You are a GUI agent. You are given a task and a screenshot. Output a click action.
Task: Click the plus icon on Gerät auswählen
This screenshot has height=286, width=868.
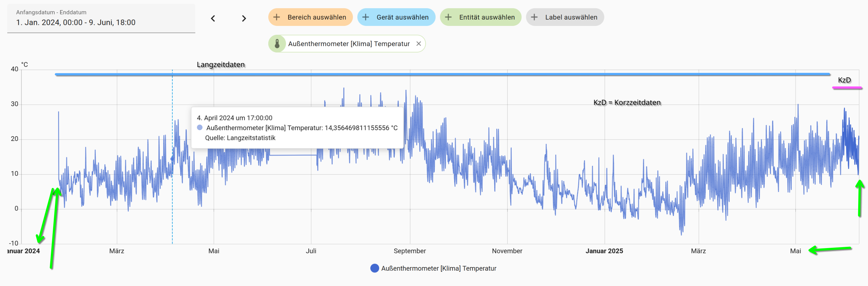coord(366,17)
